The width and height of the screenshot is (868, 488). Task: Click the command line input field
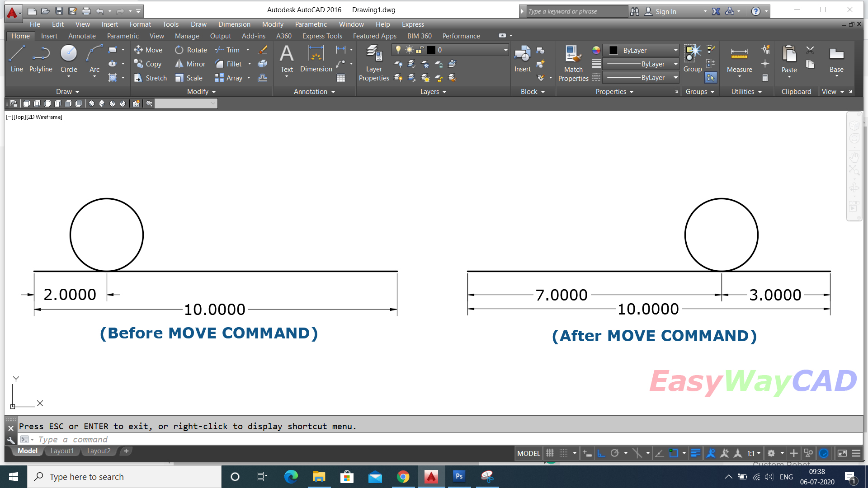point(136,439)
